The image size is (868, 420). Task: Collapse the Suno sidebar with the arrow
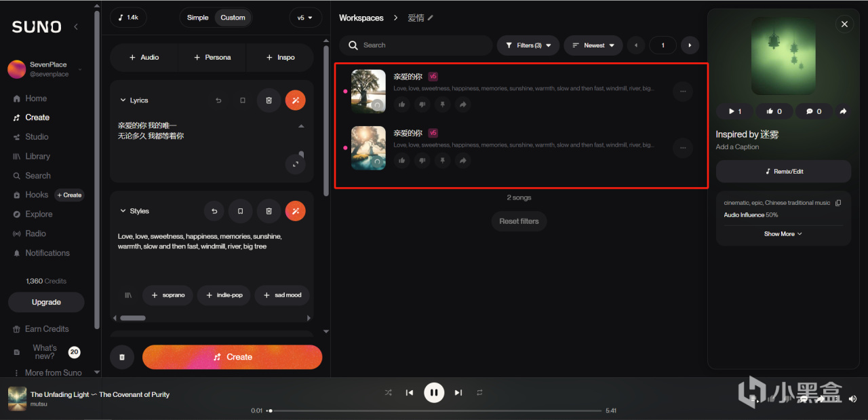click(76, 26)
